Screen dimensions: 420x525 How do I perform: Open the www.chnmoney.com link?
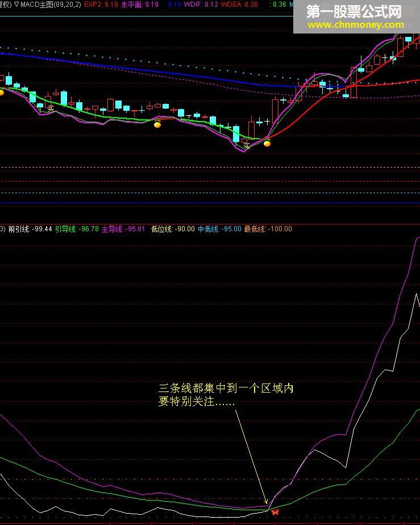[x=356, y=25]
